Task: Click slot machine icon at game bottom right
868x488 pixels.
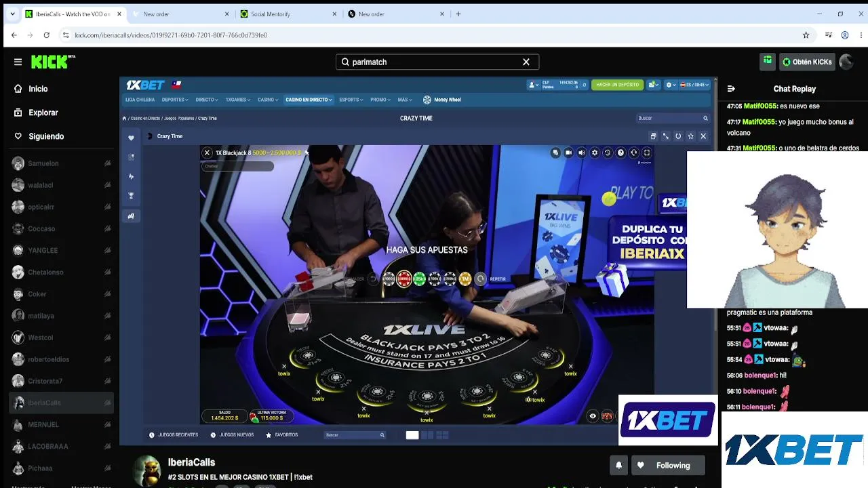Action: coord(607,416)
